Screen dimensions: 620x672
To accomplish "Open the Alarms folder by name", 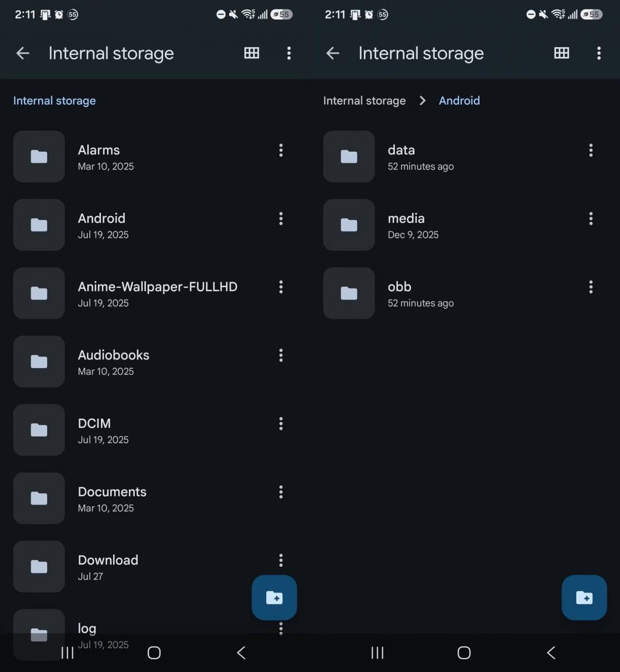I will (x=99, y=150).
